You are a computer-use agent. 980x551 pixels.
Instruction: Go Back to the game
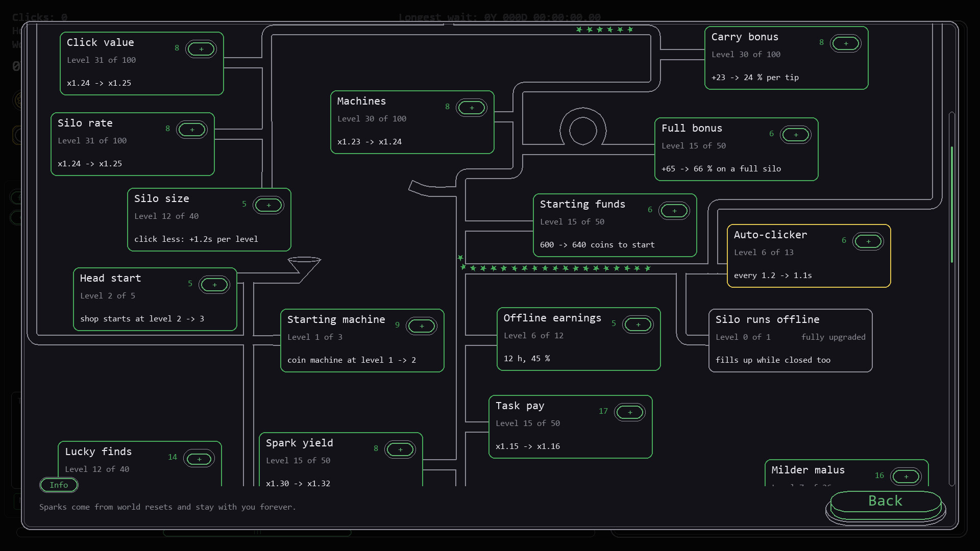coord(886,503)
